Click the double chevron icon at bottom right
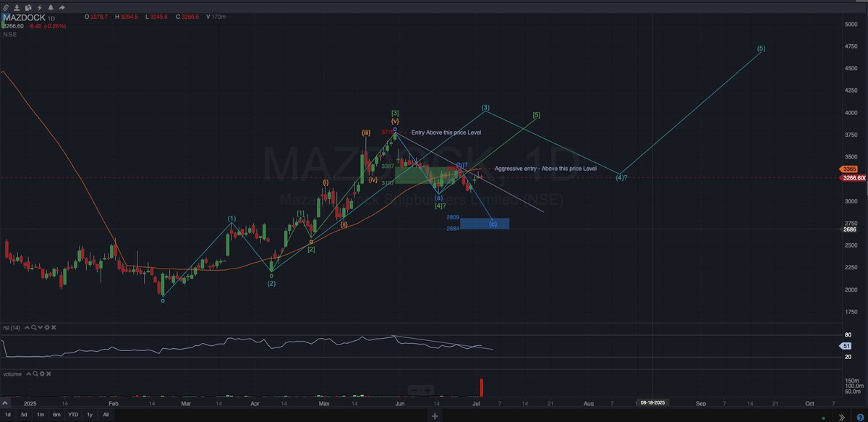The height and width of the screenshot is (422, 868). click(841, 416)
